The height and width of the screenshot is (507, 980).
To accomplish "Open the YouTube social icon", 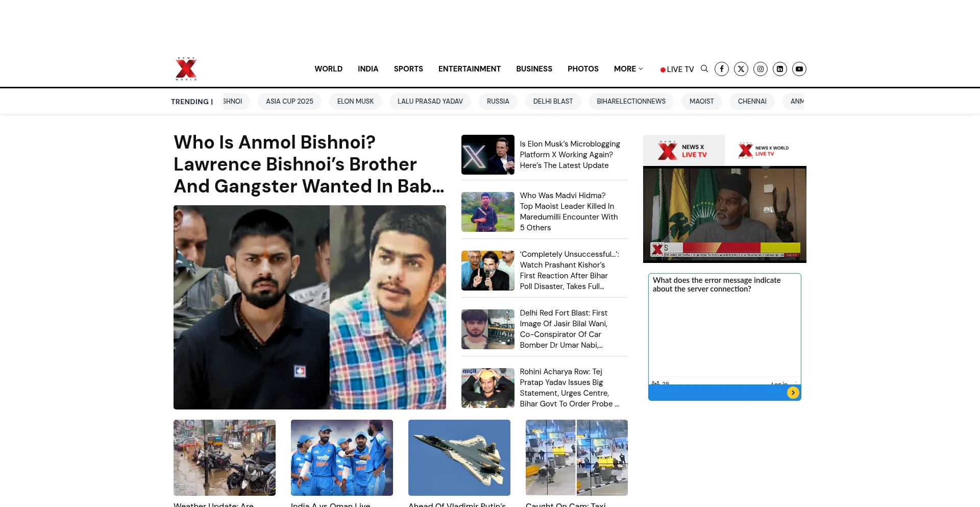I will coord(799,69).
